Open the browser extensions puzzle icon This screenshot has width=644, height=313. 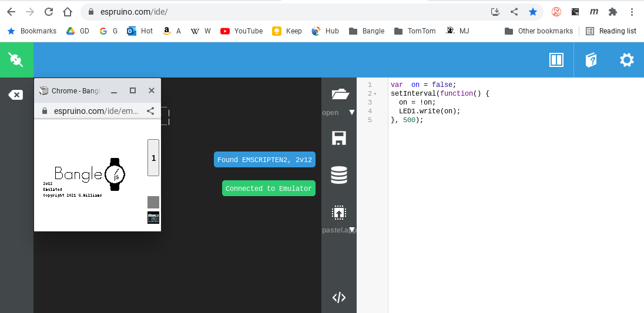613,12
